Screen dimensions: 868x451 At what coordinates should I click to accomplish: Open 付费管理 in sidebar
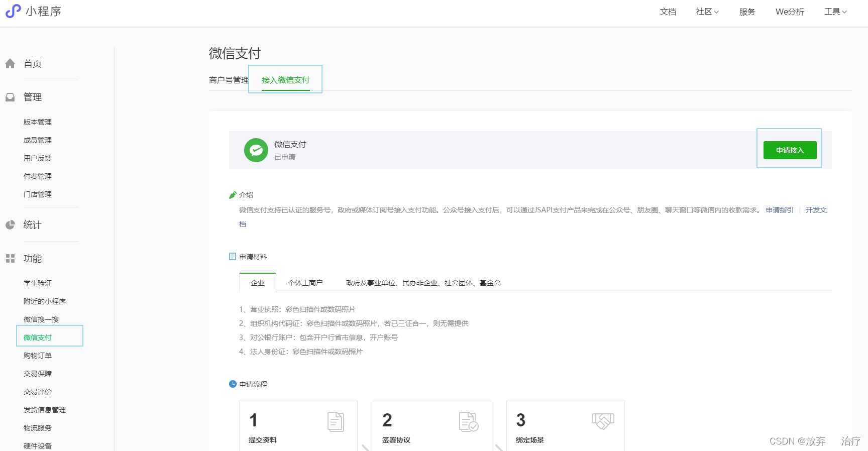pos(38,176)
